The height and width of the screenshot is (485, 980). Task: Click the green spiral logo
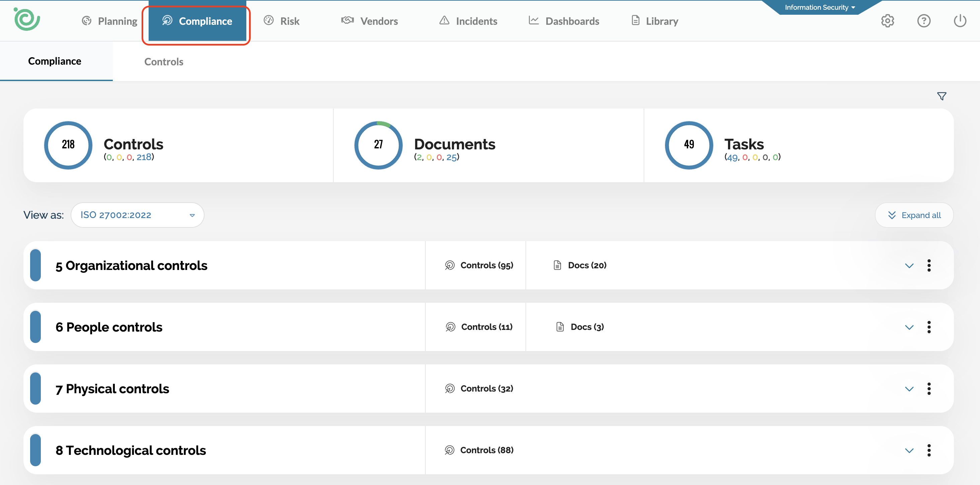(27, 19)
